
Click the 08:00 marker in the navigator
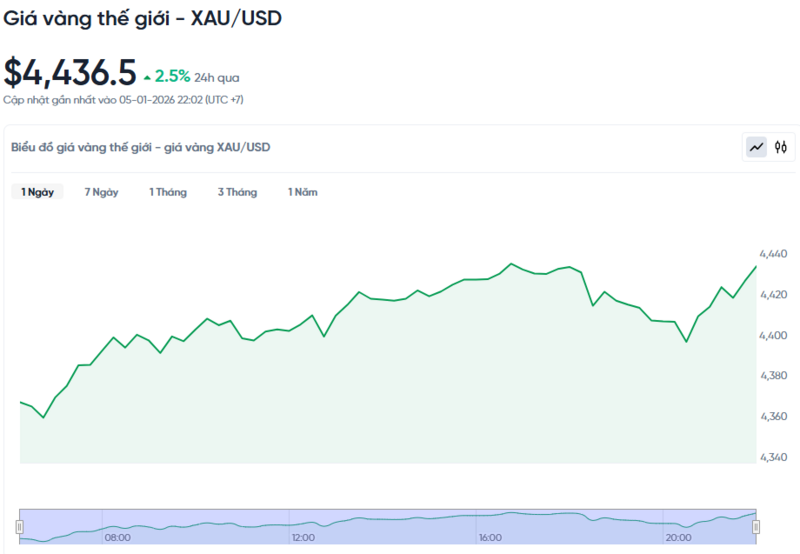coord(118,538)
